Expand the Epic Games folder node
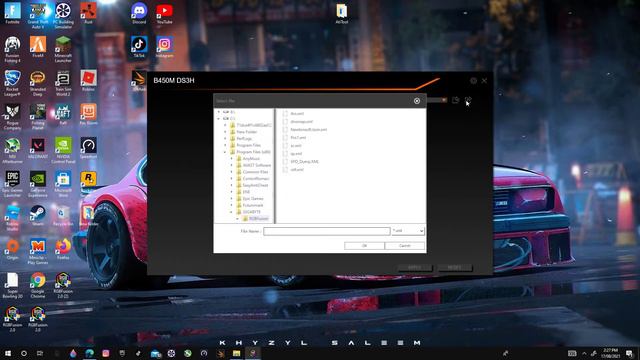This screenshot has height=360, width=640. (x=231, y=198)
